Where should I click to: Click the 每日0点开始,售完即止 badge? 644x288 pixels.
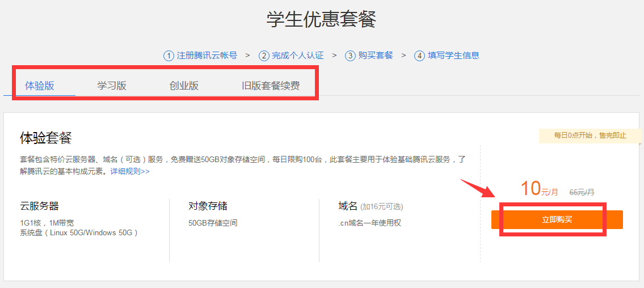(x=590, y=135)
